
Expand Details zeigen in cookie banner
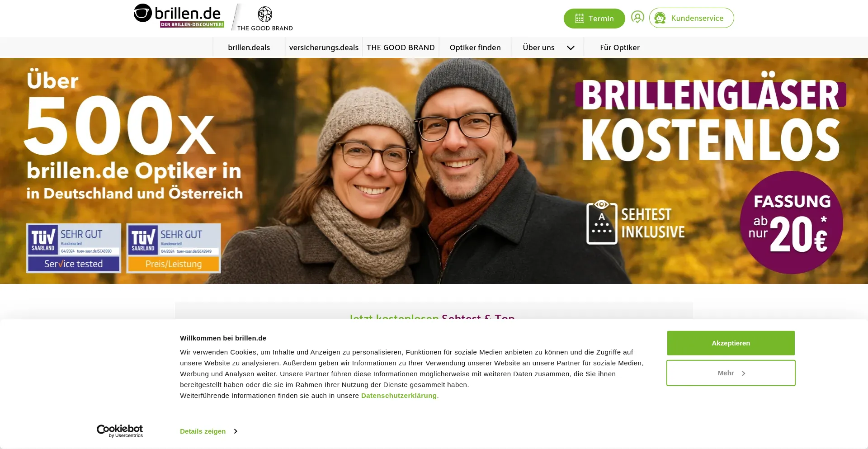(x=208, y=431)
